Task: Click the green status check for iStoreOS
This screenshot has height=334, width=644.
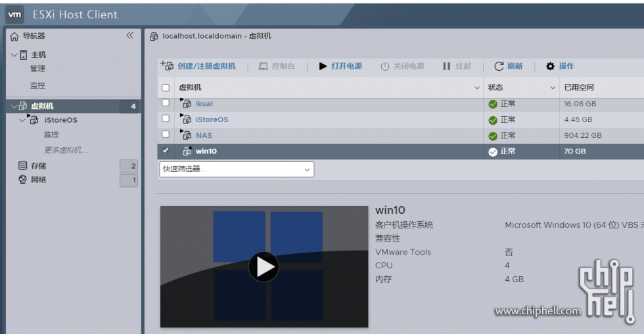Action: 493,120
